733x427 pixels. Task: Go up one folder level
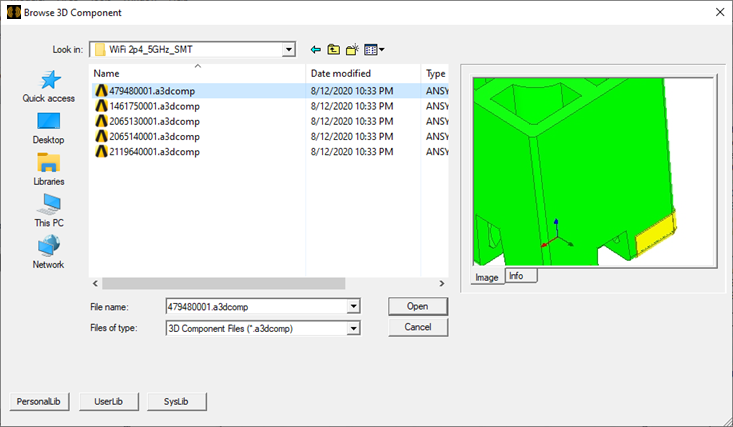click(333, 49)
